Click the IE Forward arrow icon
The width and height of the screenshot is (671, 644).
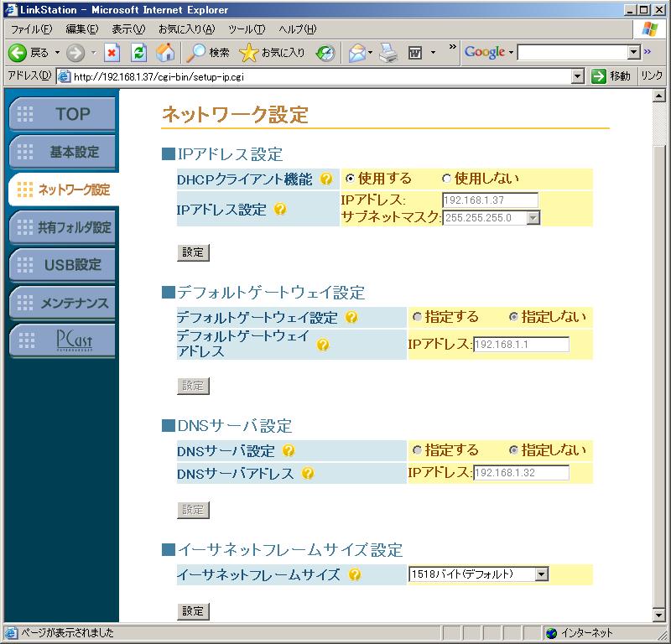75,53
